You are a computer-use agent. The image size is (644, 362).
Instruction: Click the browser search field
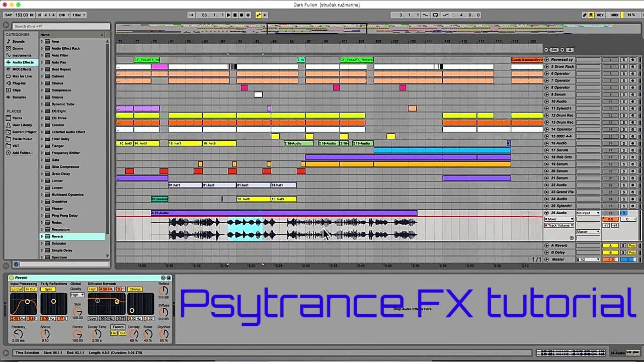point(60,26)
